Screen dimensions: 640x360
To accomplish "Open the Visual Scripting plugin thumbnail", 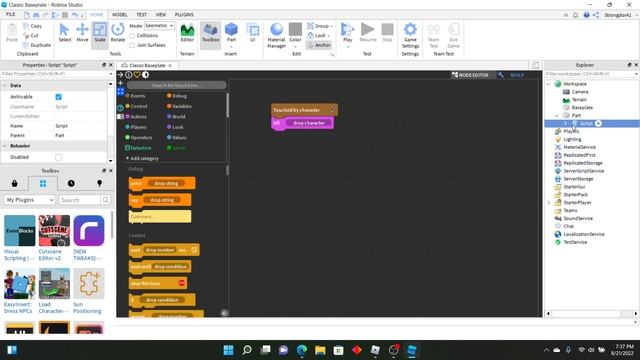I will (20, 231).
